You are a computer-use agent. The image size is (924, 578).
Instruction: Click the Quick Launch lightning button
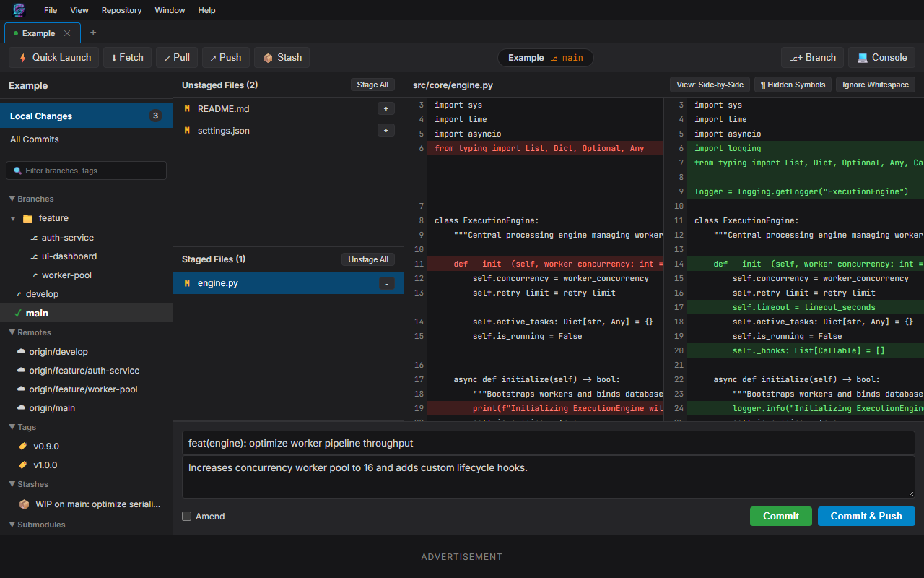(x=54, y=58)
